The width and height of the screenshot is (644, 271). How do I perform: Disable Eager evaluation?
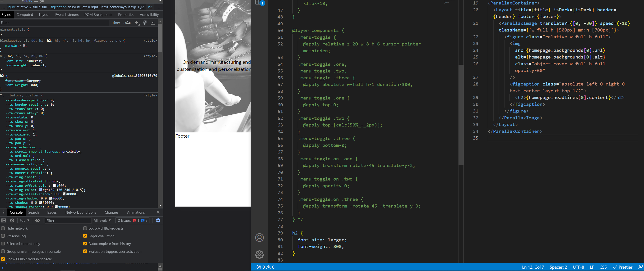(85, 236)
